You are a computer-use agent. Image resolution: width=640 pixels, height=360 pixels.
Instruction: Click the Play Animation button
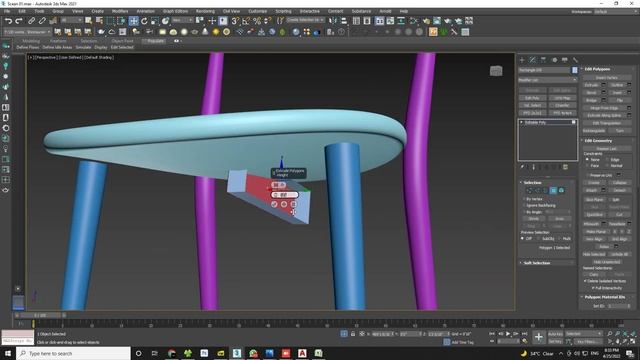coord(508,334)
